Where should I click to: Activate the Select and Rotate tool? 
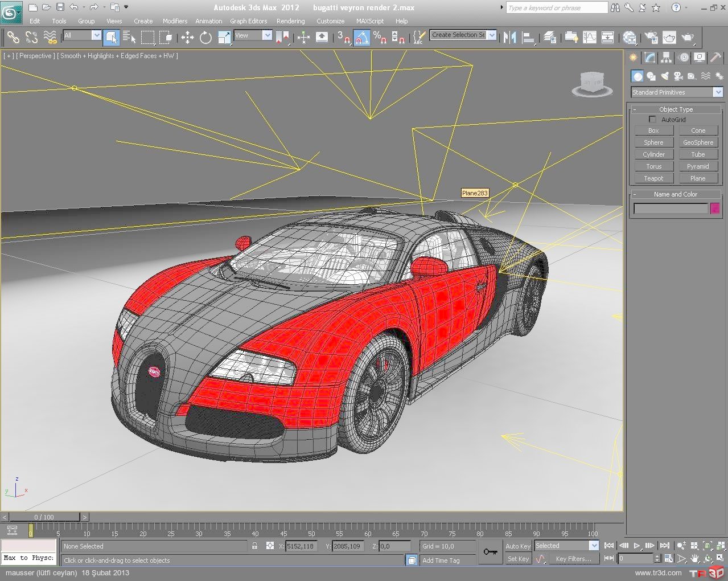coord(205,38)
